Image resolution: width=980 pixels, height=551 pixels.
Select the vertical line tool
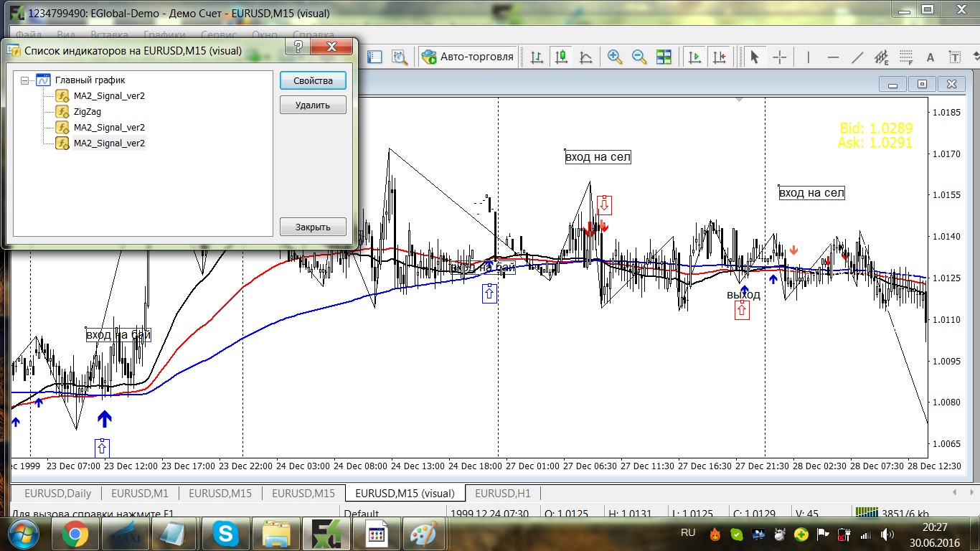pyautogui.click(x=809, y=57)
